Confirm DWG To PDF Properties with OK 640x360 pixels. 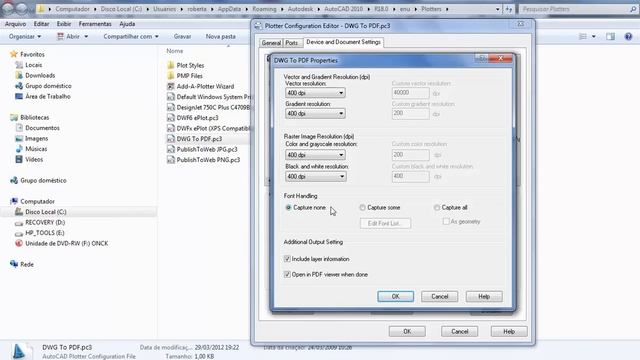(396, 296)
